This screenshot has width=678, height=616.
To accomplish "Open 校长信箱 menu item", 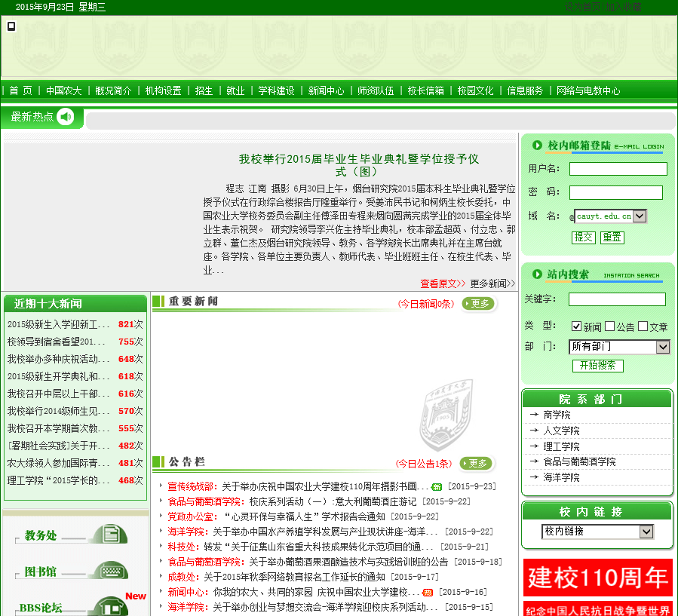I will pos(426,90).
